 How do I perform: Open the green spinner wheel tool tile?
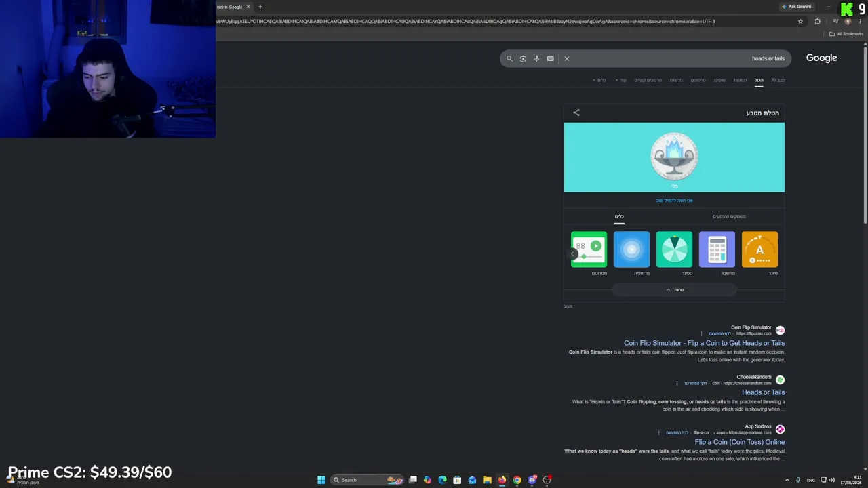tap(674, 249)
